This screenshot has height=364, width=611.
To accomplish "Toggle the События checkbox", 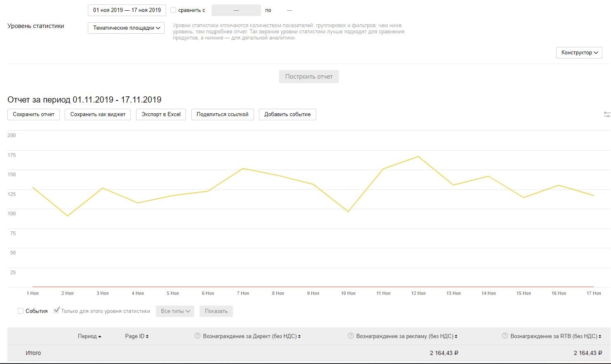I will pyautogui.click(x=21, y=311).
